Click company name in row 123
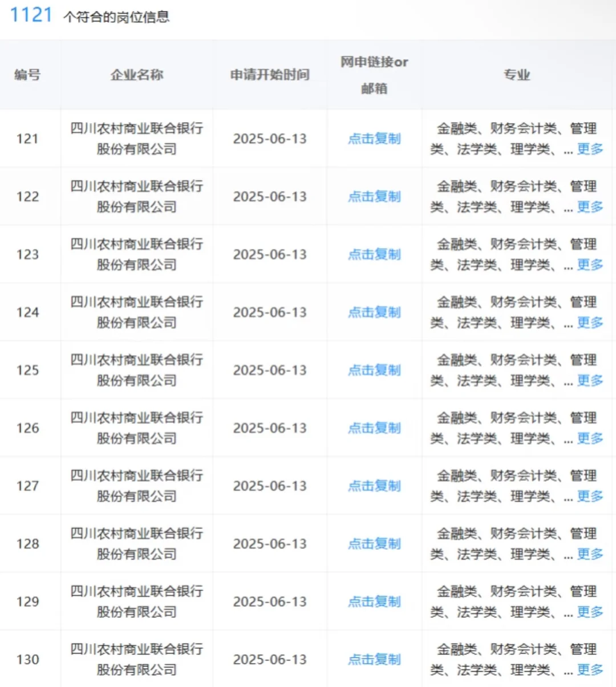616x687 pixels. (137, 254)
